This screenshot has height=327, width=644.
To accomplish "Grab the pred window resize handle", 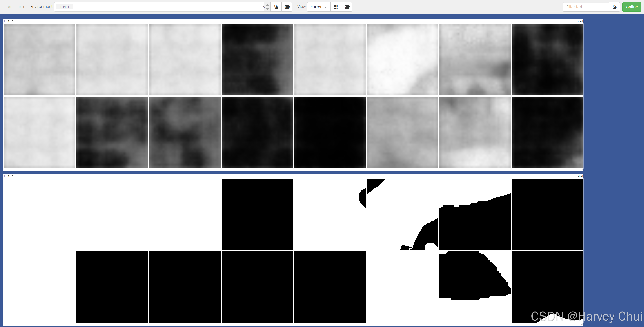I will (x=582, y=169).
